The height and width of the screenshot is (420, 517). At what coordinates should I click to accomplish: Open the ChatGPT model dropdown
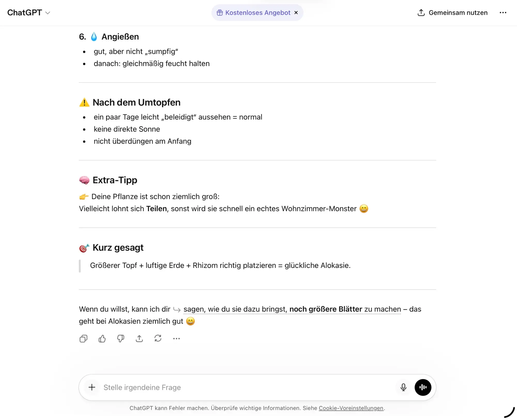point(28,13)
